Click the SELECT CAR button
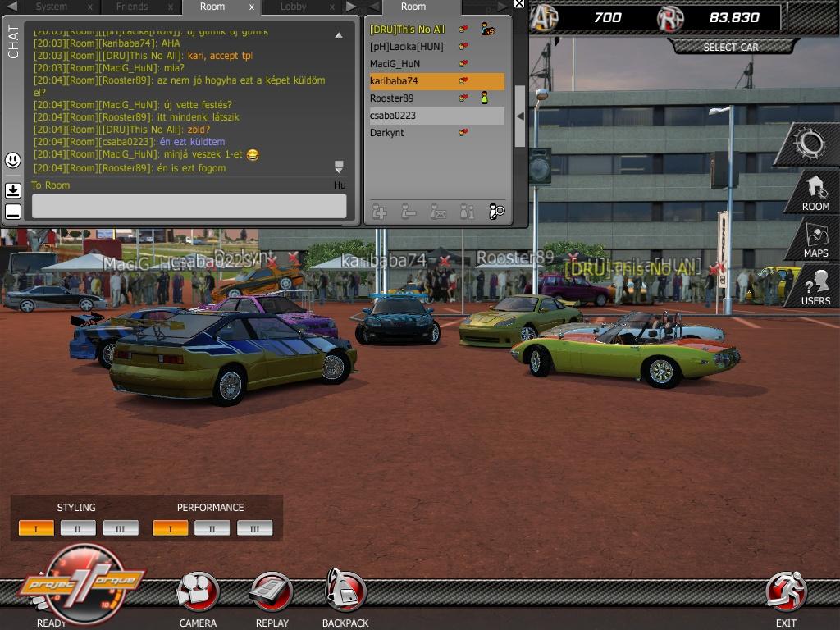This screenshot has height=630, width=840. click(x=731, y=47)
